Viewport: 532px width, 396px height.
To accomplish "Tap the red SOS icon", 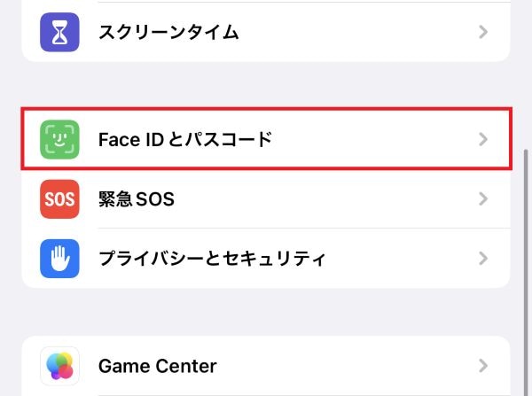I will 59,199.
